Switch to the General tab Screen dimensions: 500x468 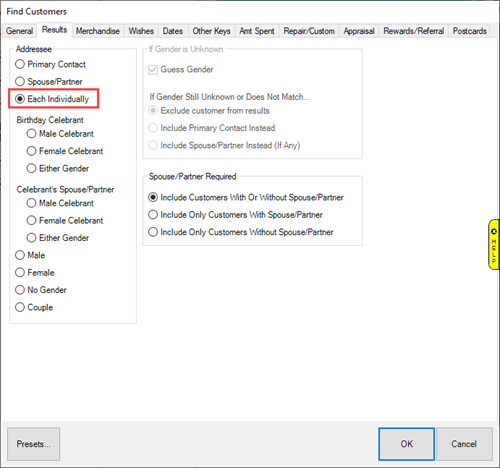tap(19, 31)
